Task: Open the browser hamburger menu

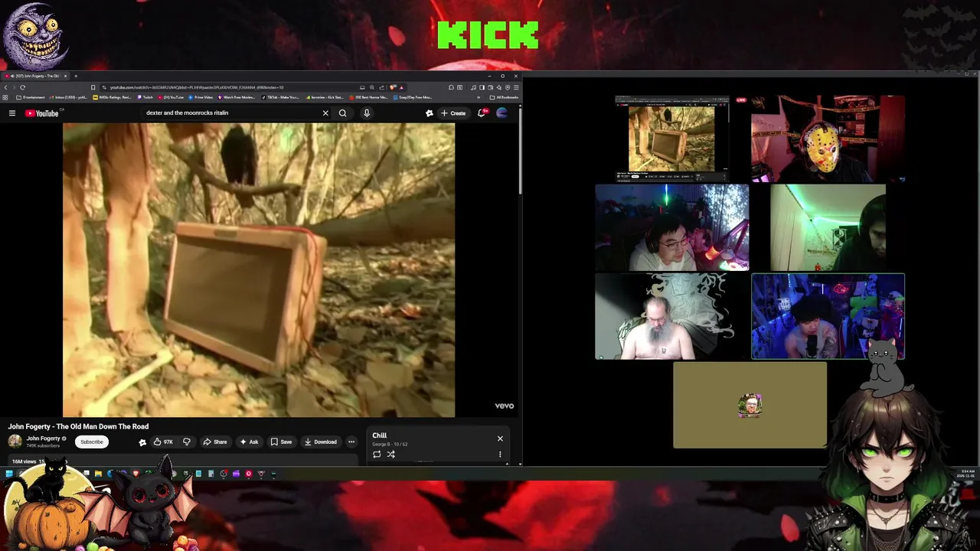Action: tap(516, 87)
